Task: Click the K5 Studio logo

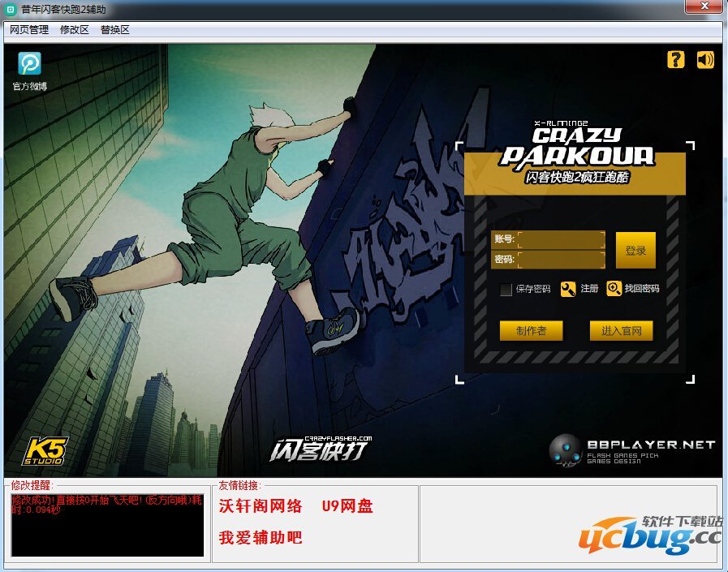Action: click(44, 451)
